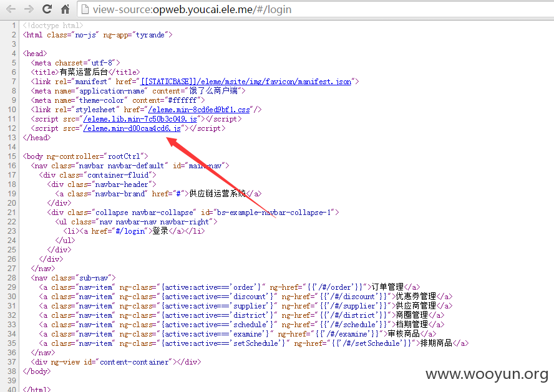The width and height of the screenshot is (554, 392).
Task: Click the ul nav navbar-right line
Action: (x=137, y=222)
